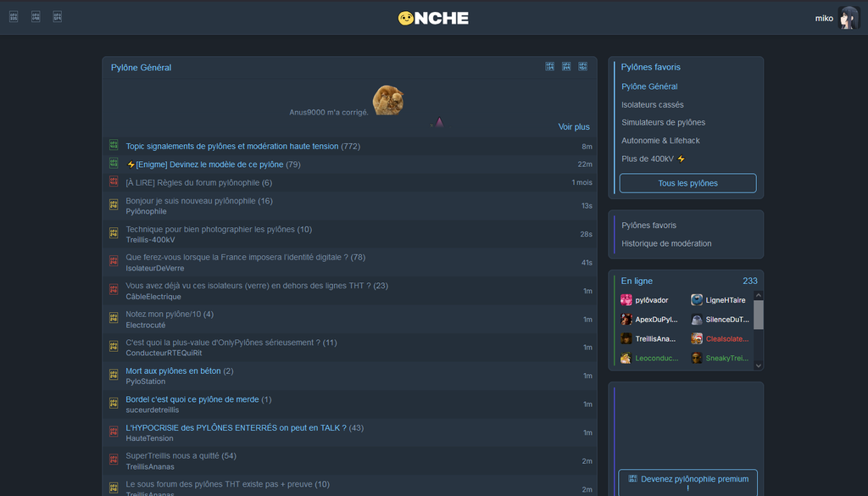Open topic "Mort aux pylônes en béton"
The image size is (868, 496).
pos(174,371)
